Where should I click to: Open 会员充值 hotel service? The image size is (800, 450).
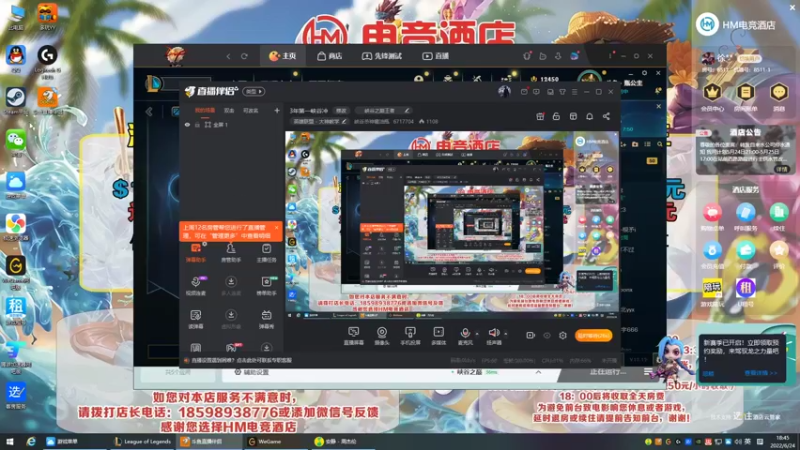712,255
